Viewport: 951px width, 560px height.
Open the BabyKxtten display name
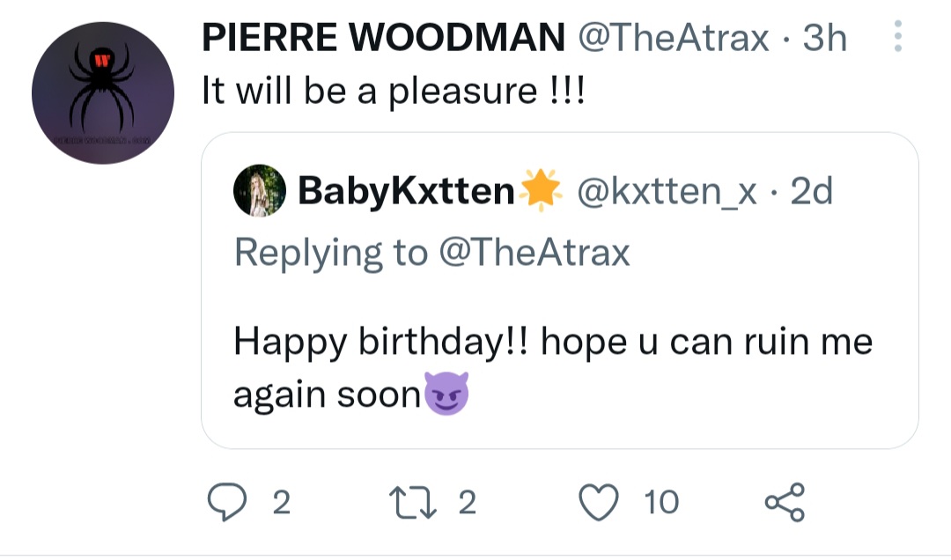coord(406,191)
